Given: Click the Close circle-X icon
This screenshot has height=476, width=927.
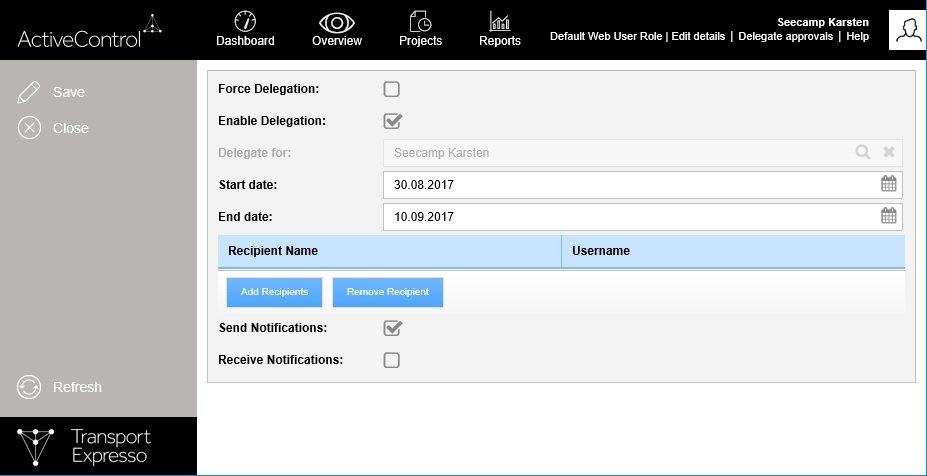Looking at the screenshot, I should pyautogui.click(x=29, y=128).
